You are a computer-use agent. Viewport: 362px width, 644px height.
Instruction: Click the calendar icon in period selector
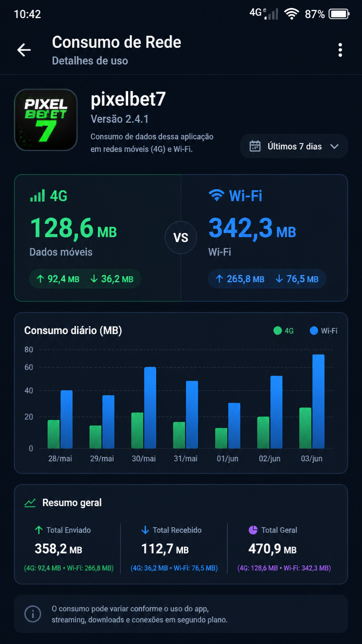[255, 146]
